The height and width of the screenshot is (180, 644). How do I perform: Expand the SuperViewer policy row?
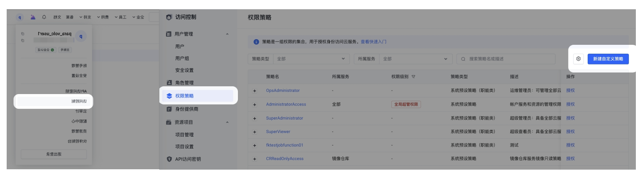[x=255, y=132]
